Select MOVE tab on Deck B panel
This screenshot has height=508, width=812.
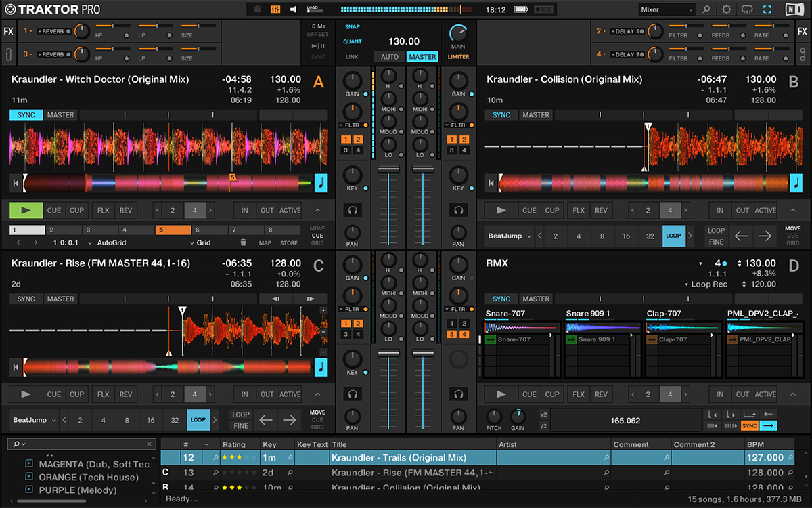tap(792, 228)
